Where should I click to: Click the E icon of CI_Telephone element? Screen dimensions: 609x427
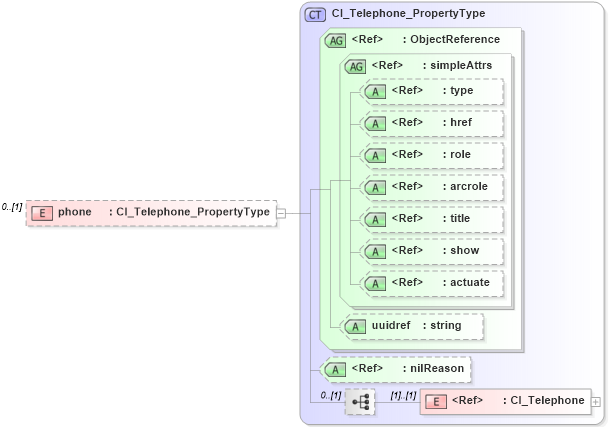click(436, 402)
